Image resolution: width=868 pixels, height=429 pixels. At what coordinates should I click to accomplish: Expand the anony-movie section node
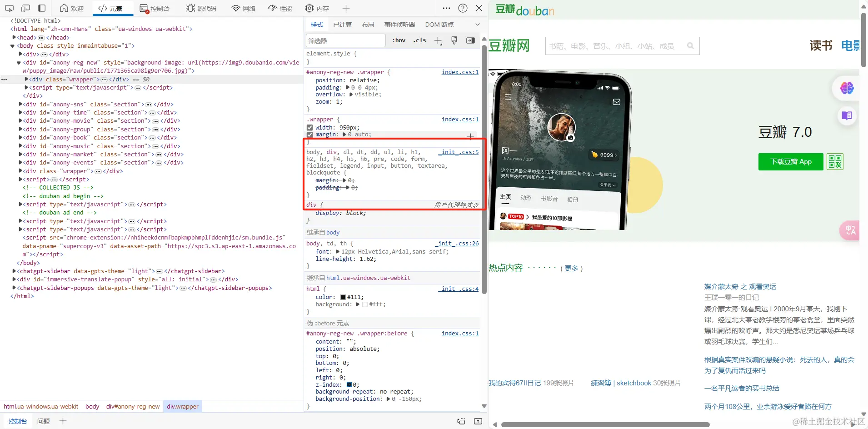(20, 120)
